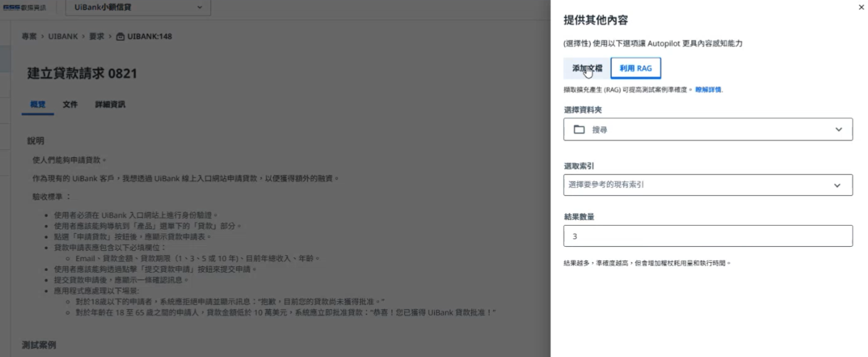Image resolution: width=868 pixels, height=357 pixels.
Task: Close the 提供其他內容 side panel
Action: click(x=861, y=7)
